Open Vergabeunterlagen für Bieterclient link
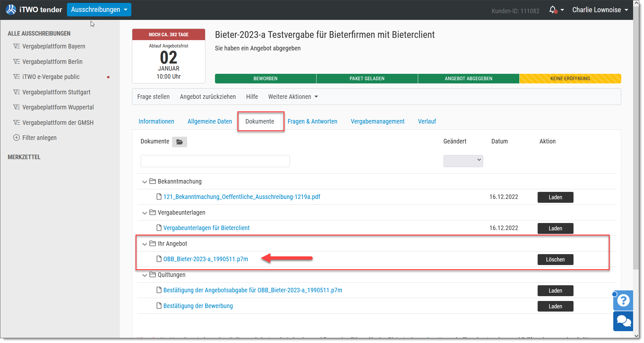This screenshot has height=343, width=644. 206,228
